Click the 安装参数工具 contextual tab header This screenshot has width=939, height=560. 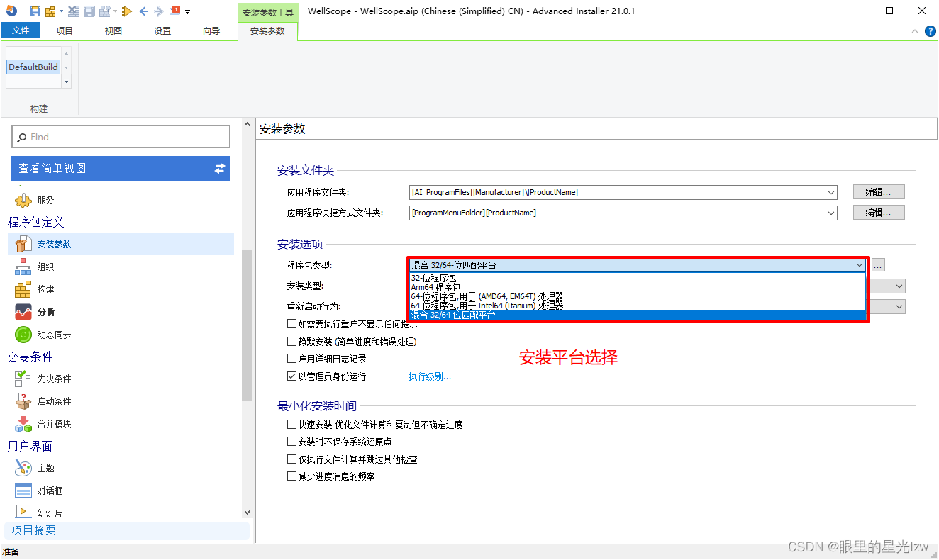pos(267,12)
